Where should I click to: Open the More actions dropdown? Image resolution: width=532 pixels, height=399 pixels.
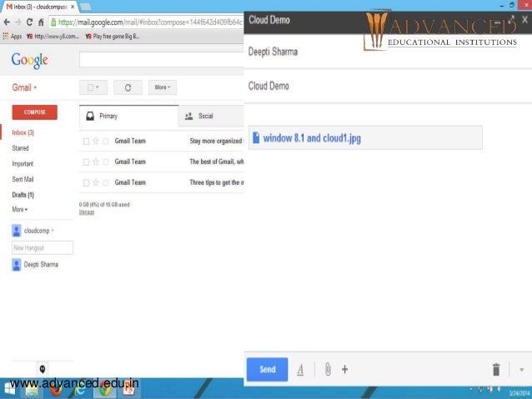coord(163,87)
